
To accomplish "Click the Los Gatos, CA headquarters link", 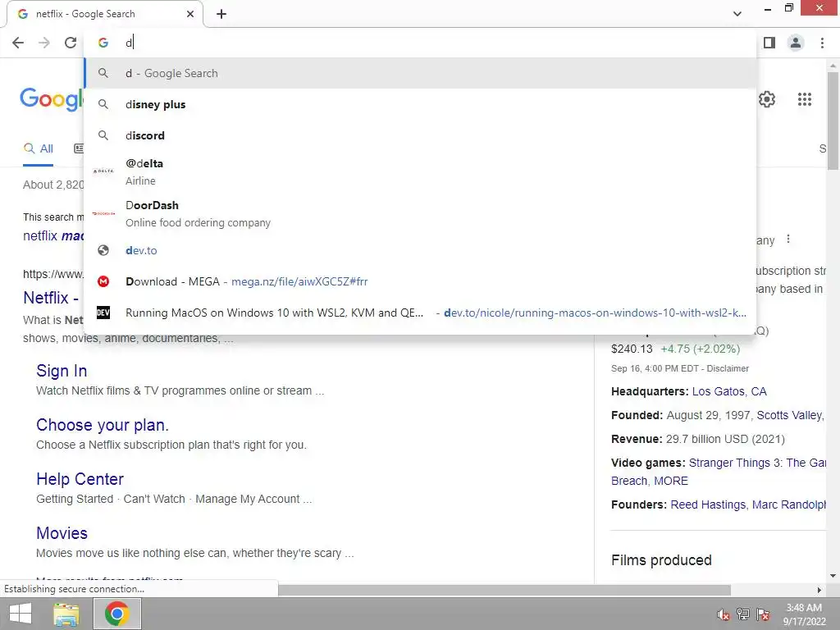I will [x=729, y=391].
